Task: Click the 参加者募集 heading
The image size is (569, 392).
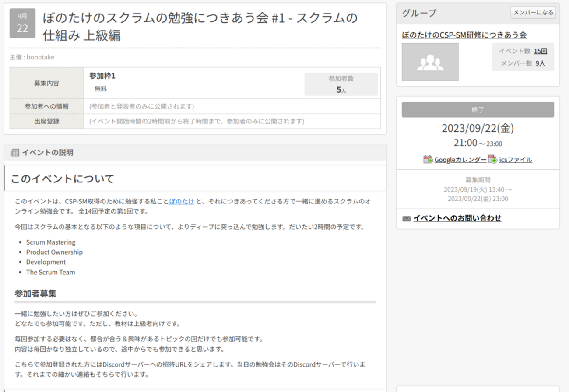Action: pos(35,294)
